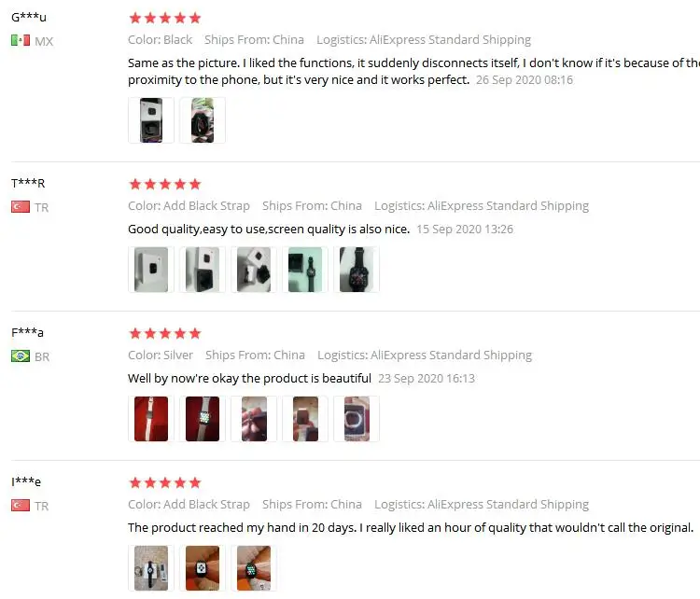This screenshot has height=599, width=700.
Task: Open T***R's second review photo
Action: 203,270
